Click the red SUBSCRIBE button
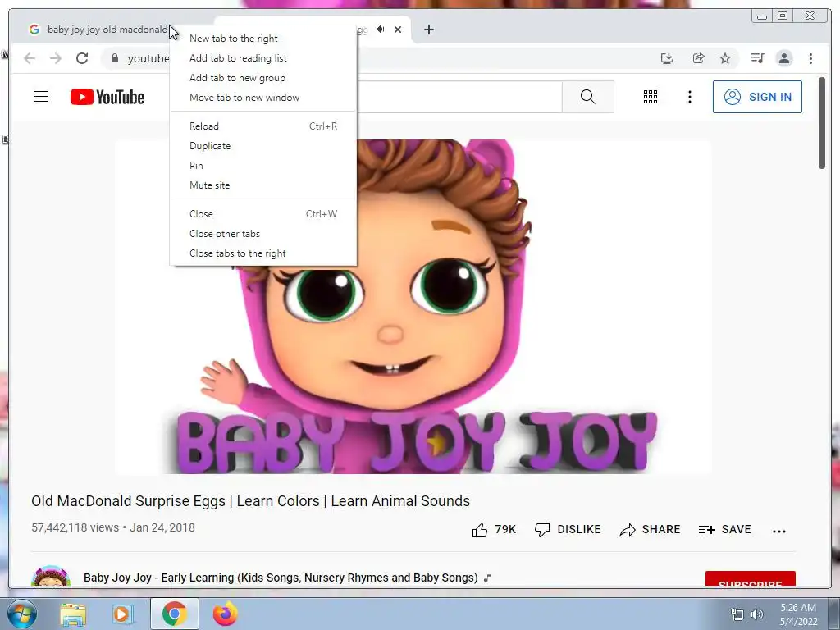Screen dimensions: 840x630 750,580
